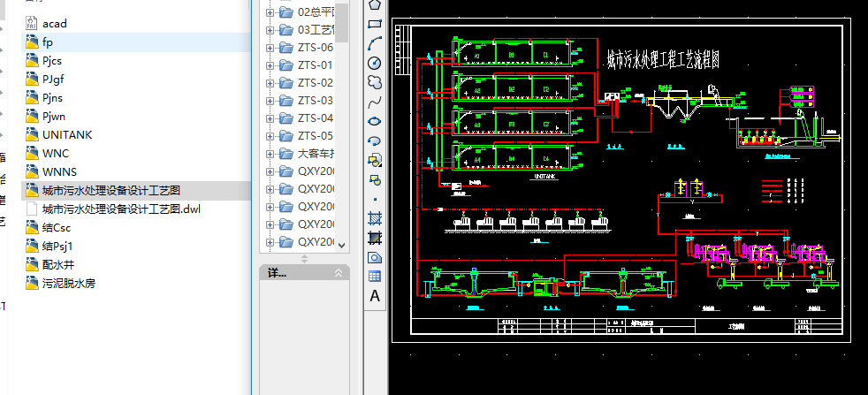Expand the 02总平 folder node
Image resolution: width=868 pixels, height=395 pixels.
click(x=270, y=12)
